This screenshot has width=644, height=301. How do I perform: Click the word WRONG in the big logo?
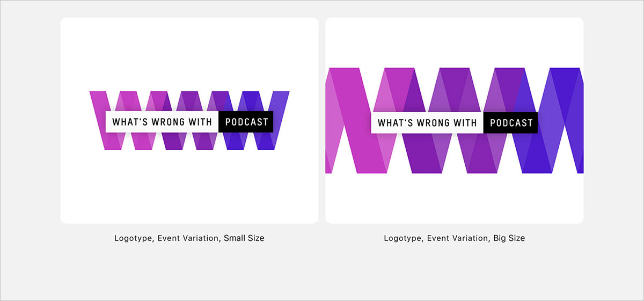tap(434, 123)
